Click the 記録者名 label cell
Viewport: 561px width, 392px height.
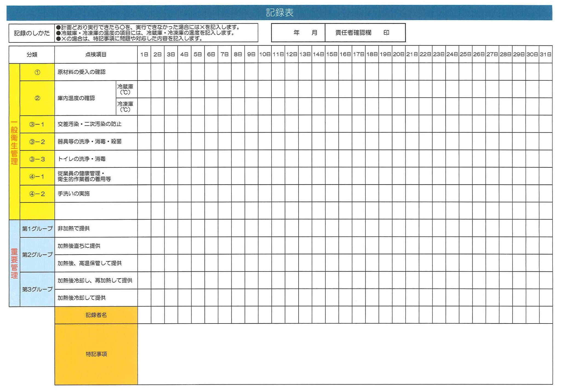tap(96, 315)
